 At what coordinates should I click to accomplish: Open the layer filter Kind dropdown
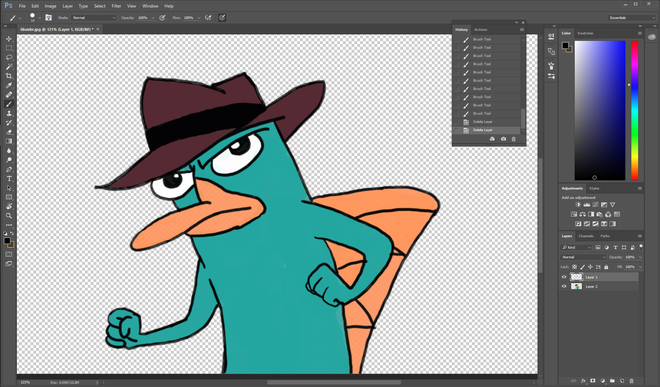point(576,247)
